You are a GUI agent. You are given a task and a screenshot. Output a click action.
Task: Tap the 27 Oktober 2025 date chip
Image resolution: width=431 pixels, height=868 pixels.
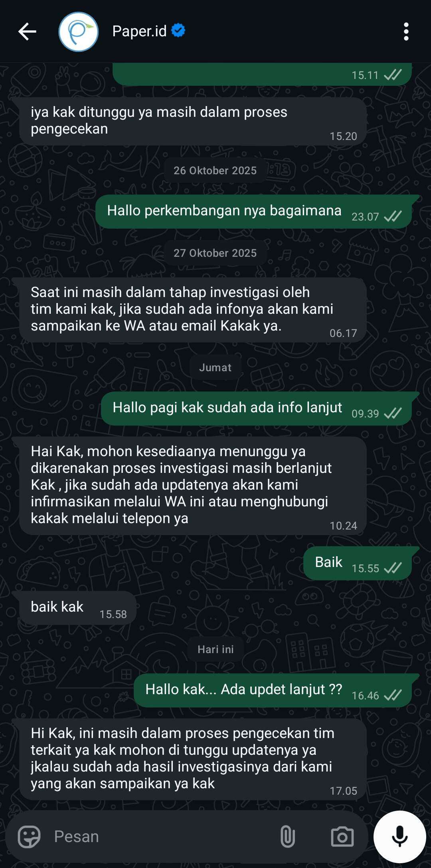(215, 253)
